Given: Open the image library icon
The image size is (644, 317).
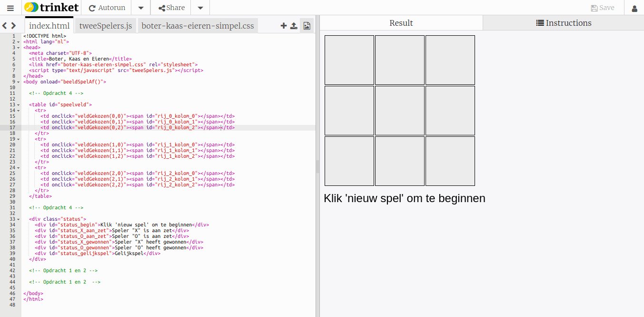Looking at the screenshot, I should point(307,26).
